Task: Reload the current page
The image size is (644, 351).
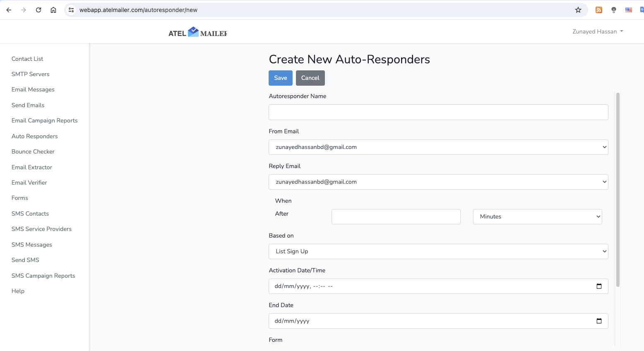Action: pos(38,10)
